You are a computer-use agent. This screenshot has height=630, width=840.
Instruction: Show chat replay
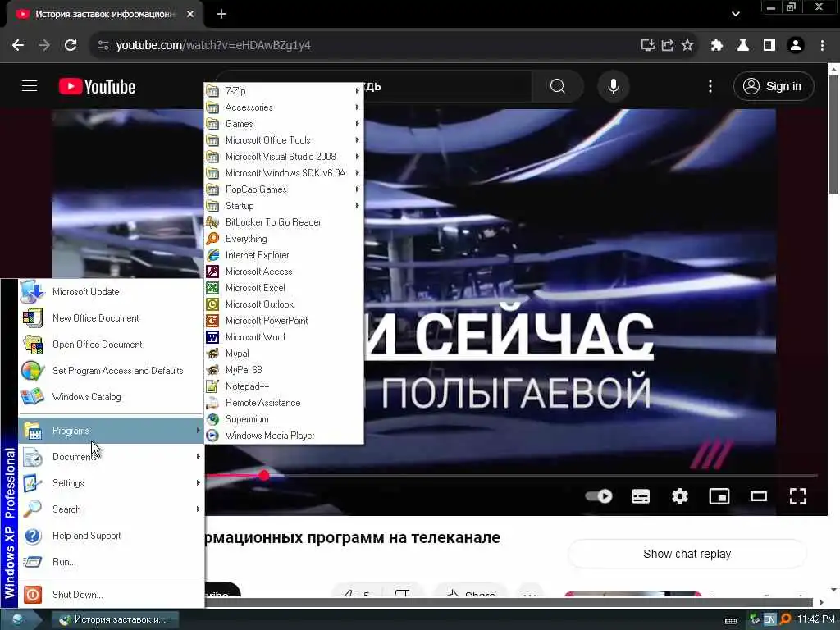coord(687,554)
